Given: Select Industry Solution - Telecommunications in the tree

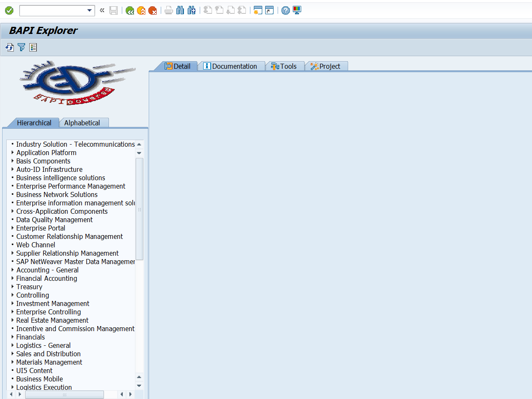Looking at the screenshot, I should pyautogui.click(x=75, y=144).
